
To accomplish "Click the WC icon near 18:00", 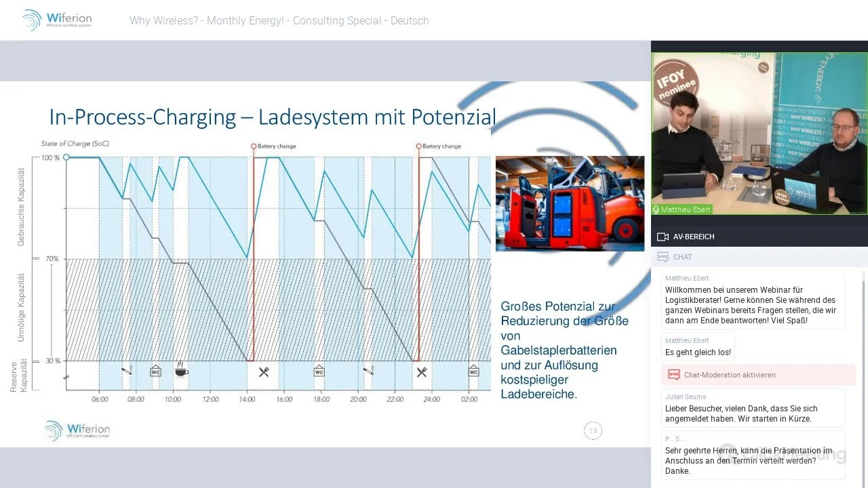I will [319, 371].
